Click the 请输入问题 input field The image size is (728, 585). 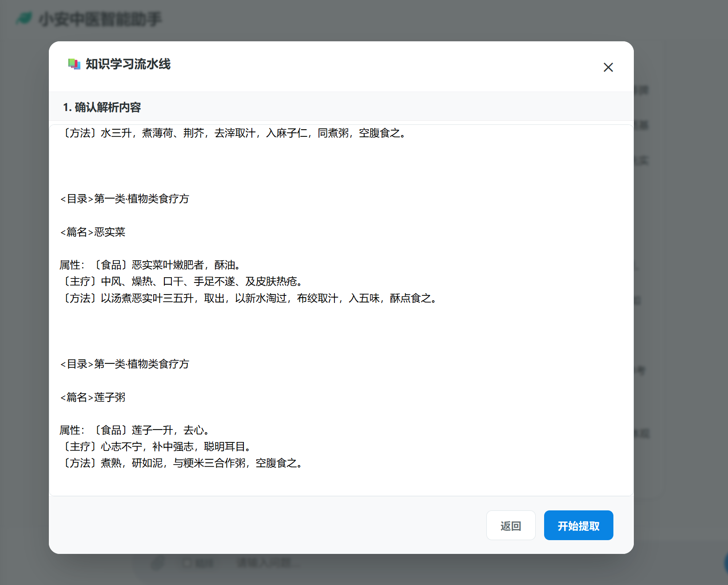tap(267, 563)
